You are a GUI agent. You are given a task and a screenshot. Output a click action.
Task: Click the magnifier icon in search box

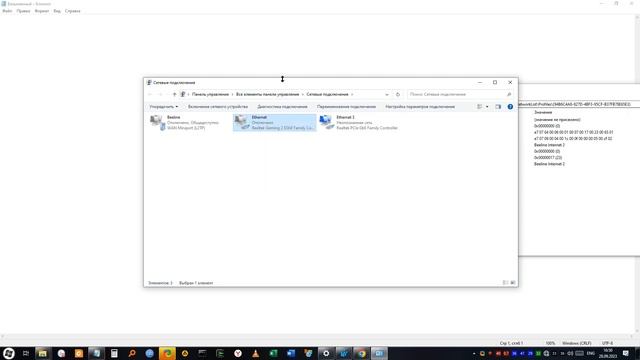point(509,94)
